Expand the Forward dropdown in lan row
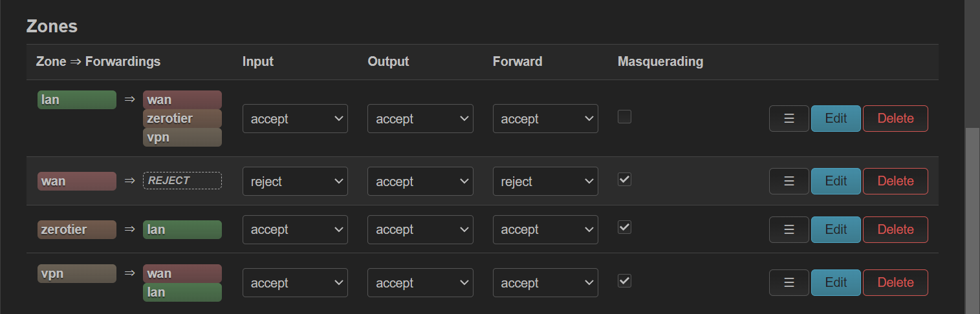Image resolution: width=980 pixels, height=314 pixels. pos(545,119)
